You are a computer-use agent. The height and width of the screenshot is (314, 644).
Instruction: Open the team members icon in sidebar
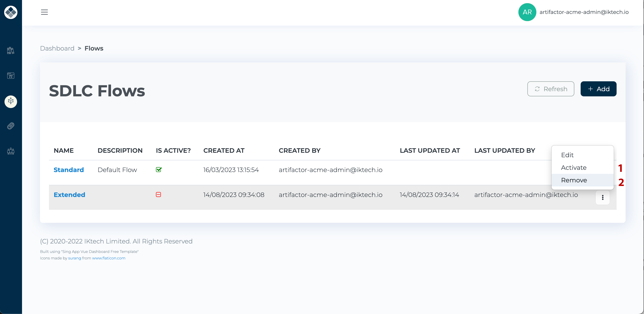coord(11,151)
